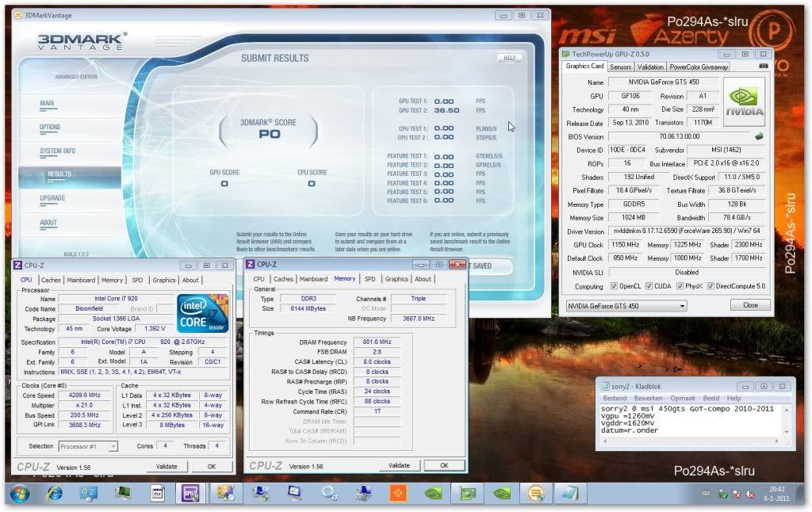
Task: Click the Intel Core i7 logo in CPU-Z
Action: pyautogui.click(x=202, y=313)
